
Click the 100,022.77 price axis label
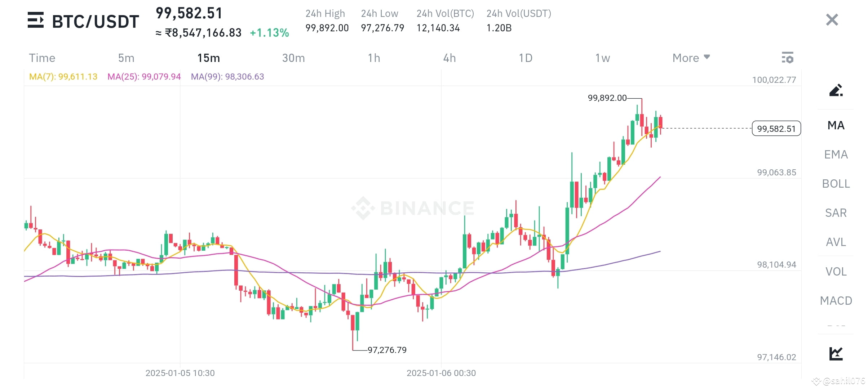click(x=774, y=80)
